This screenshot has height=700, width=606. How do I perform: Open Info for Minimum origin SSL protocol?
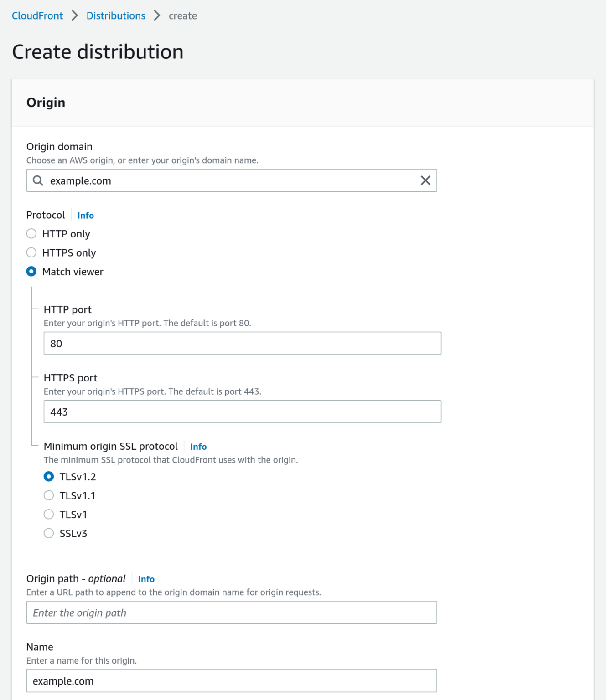point(198,447)
